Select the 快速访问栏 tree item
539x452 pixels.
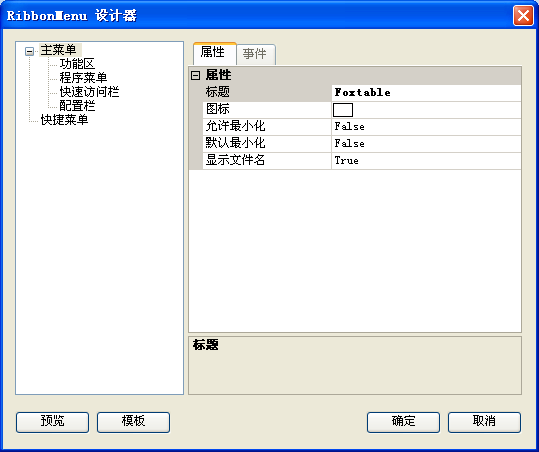[89, 92]
